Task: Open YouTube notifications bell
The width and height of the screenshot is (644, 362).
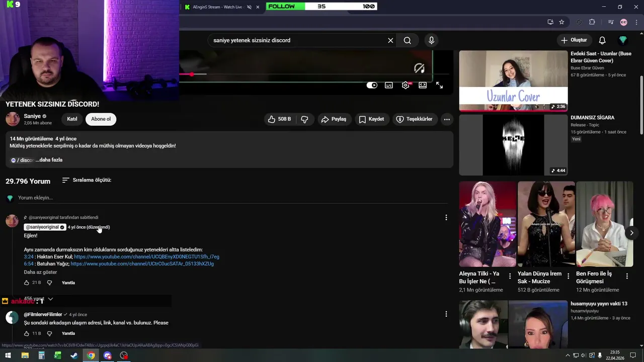Action: click(x=602, y=40)
